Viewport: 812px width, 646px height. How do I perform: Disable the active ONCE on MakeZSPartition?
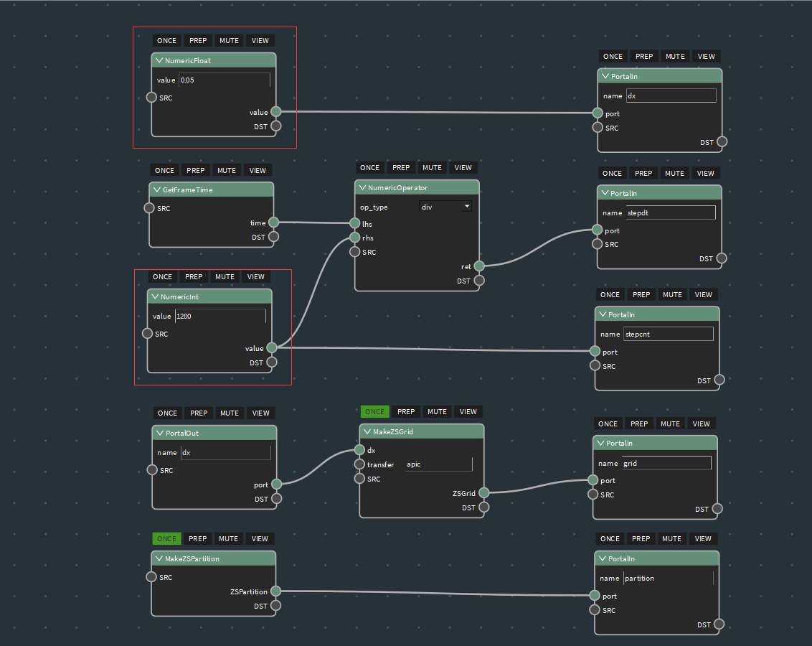click(x=166, y=539)
